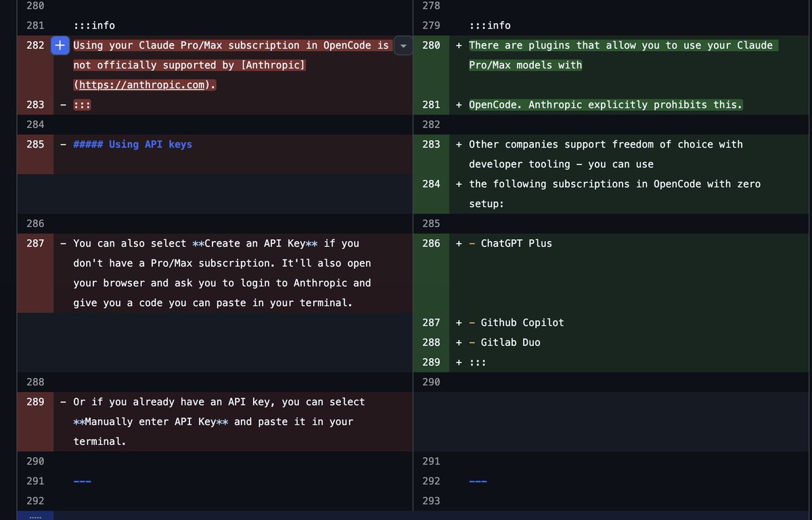Image resolution: width=812 pixels, height=520 pixels.
Task: Select text 'OpenCode. Anthropic explicitly prohibits this.'
Action: click(606, 105)
